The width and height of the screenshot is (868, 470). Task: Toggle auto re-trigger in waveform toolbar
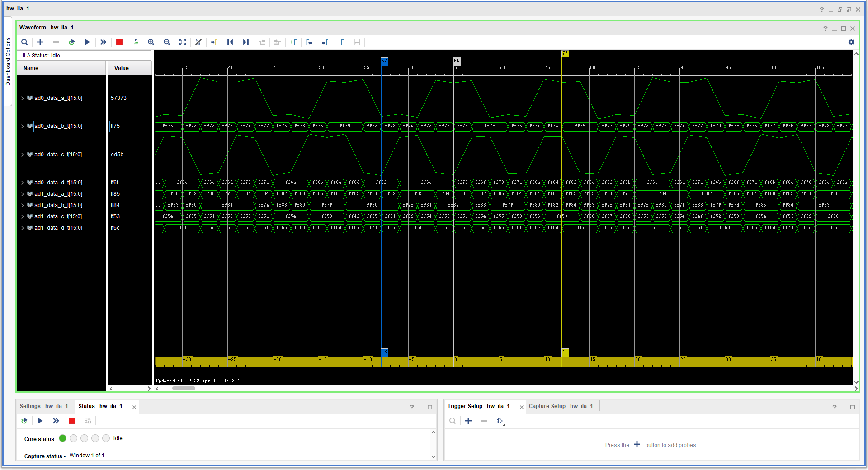71,42
